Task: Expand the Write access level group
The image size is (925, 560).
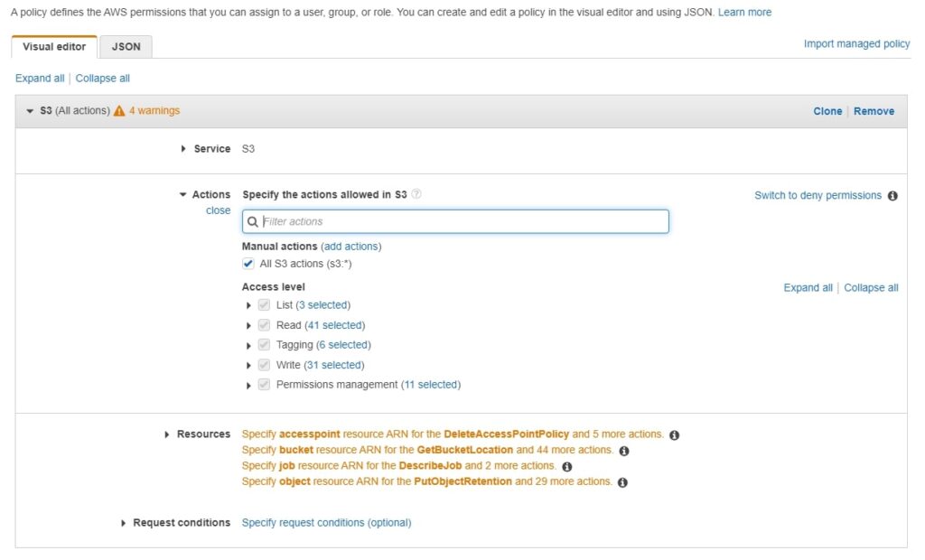Action: point(249,364)
